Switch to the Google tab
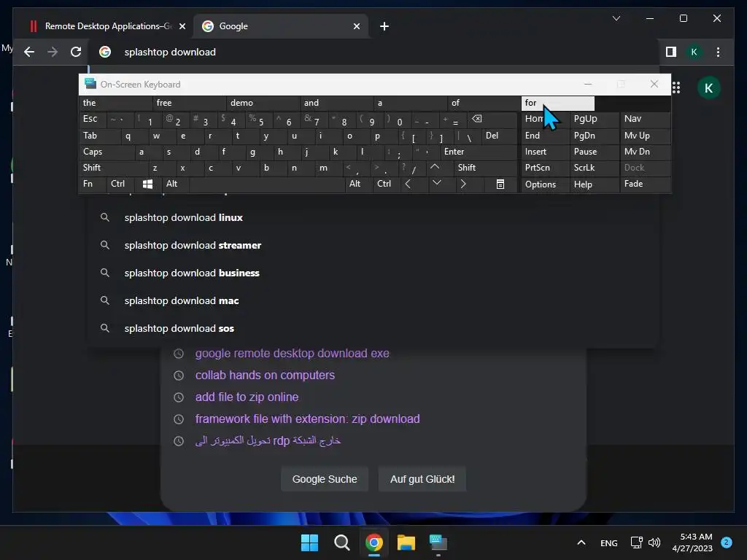Screen dimensions: 747x560 pos(281,26)
